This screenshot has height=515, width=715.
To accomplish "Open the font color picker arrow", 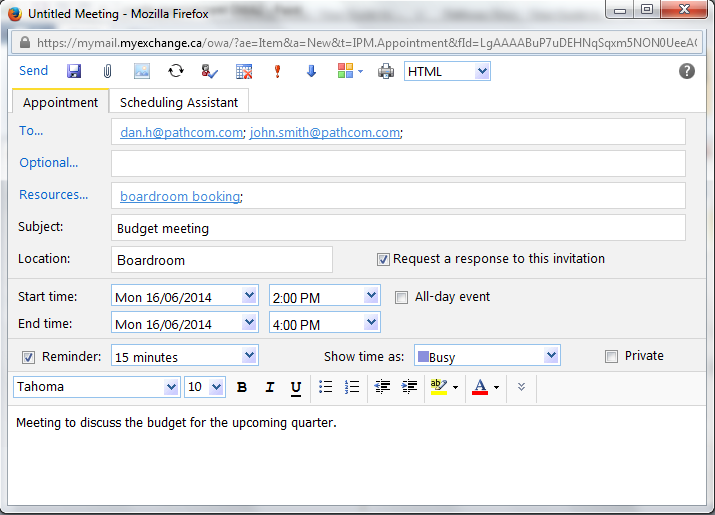I will click(497, 388).
